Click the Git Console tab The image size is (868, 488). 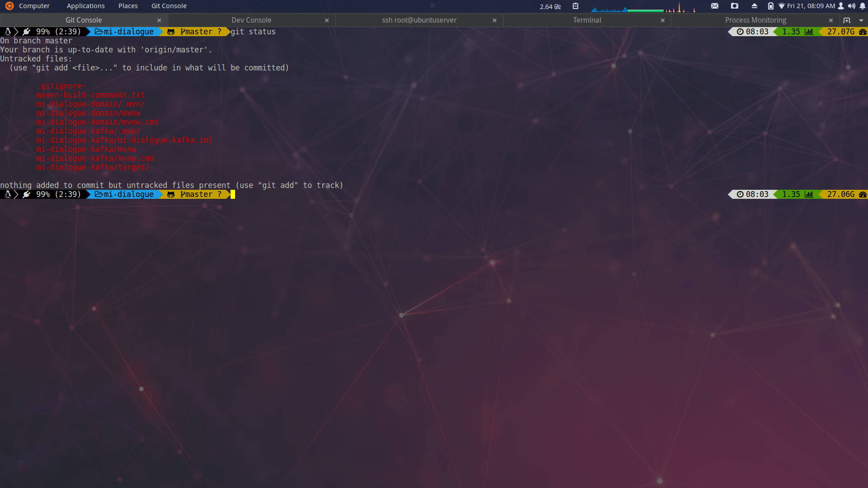pos(84,20)
